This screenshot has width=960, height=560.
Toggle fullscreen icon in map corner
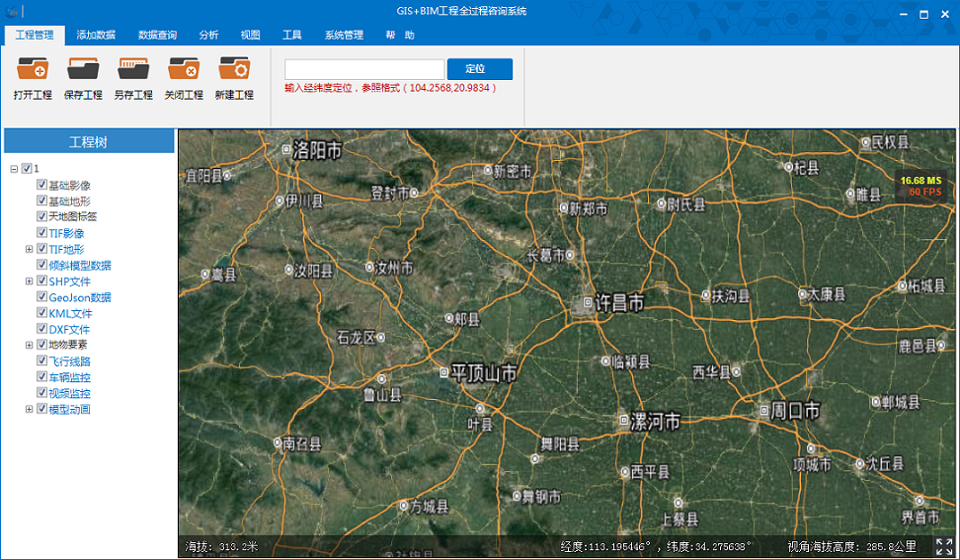[x=943, y=546]
